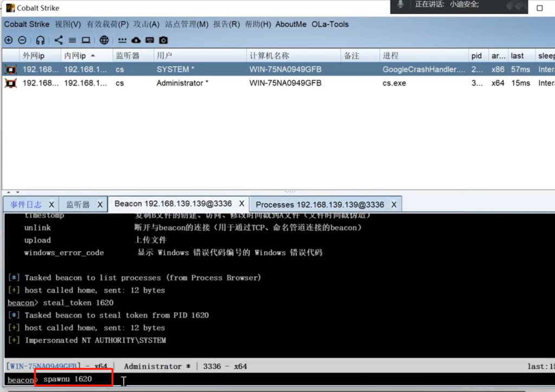The image size is (555, 392).
Task: Click the beacon icon on the Administrator row
Action: [x=11, y=83]
